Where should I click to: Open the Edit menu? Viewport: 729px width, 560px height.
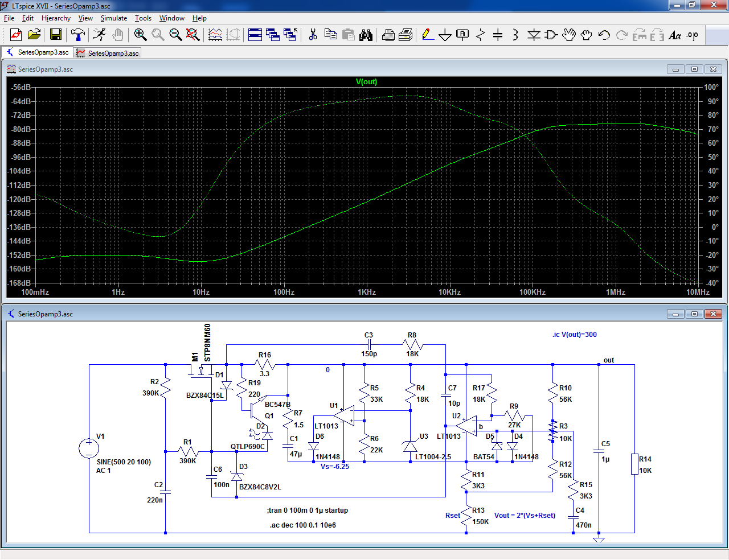pyautogui.click(x=28, y=18)
